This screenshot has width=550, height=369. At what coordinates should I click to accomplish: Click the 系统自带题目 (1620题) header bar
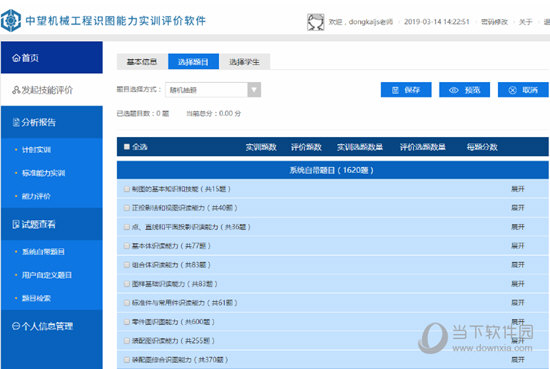[x=333, y=170]
